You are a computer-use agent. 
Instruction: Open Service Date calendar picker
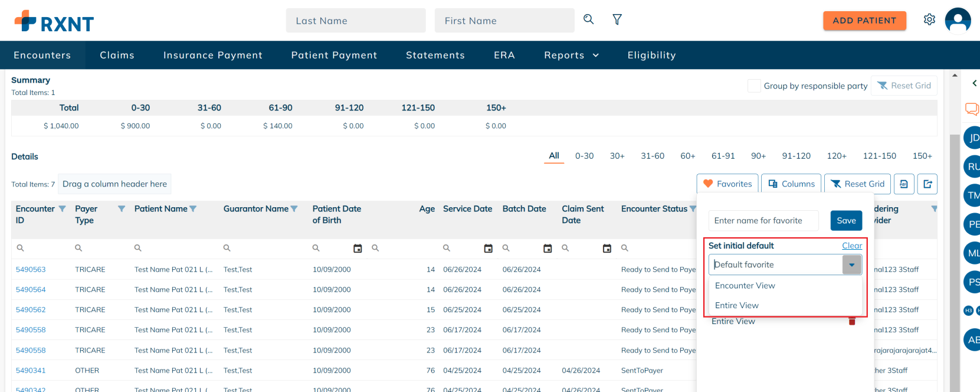[x=488, y=249]
